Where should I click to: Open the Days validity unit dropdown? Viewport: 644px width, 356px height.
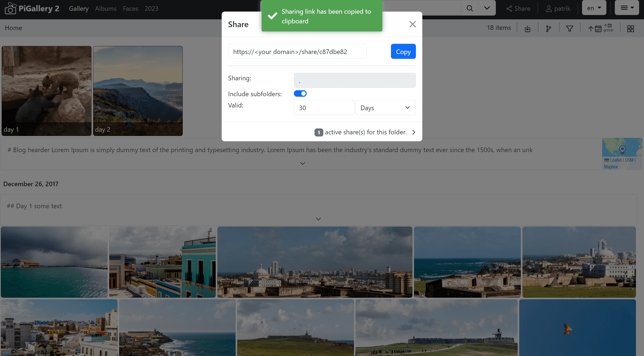[385, 107]
